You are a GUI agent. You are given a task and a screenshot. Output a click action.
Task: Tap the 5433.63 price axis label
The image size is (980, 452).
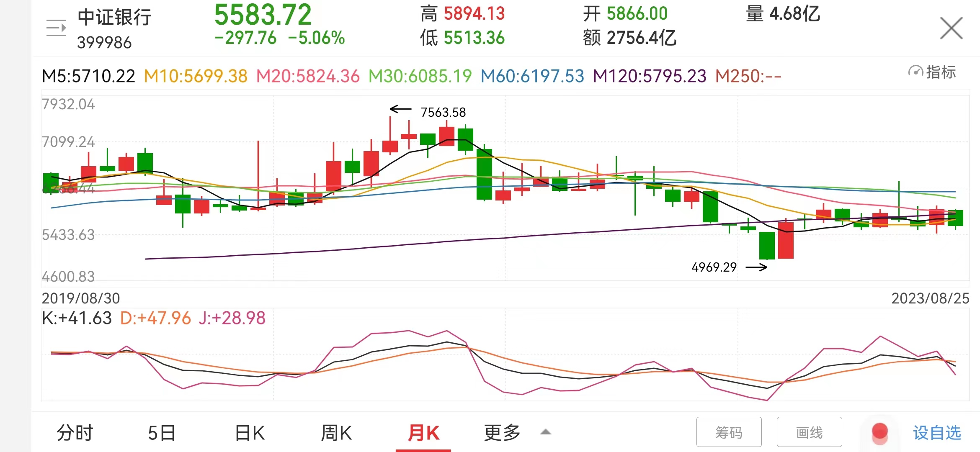click(68, 235)
